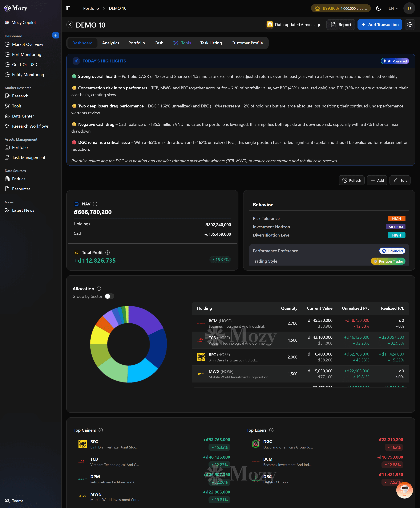Open Teams at sidebar bottom

(18, 501)
